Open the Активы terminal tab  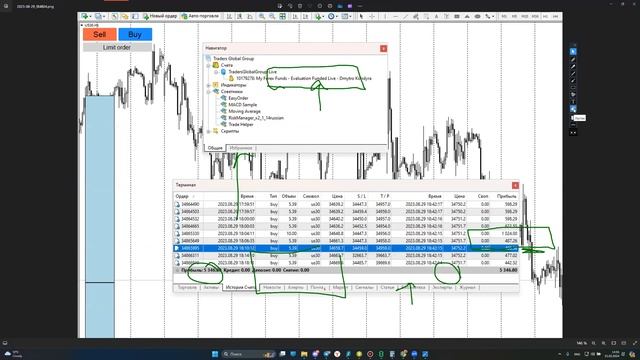[211, 288]
